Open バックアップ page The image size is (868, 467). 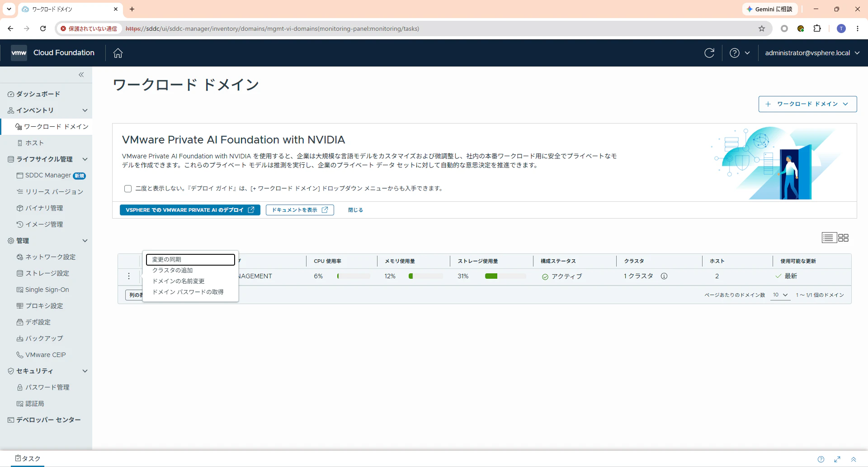pos(40,338)
